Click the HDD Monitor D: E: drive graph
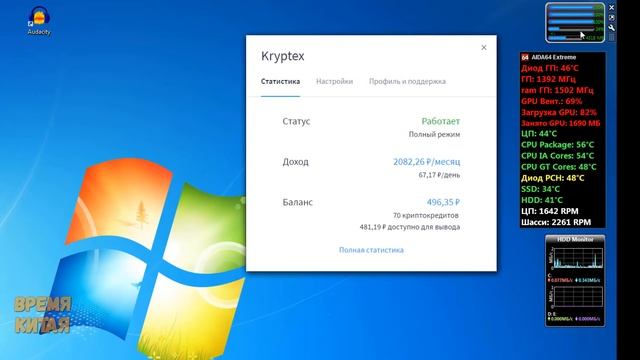Screen dimensions: 640x360 click(x=577, y=296)
